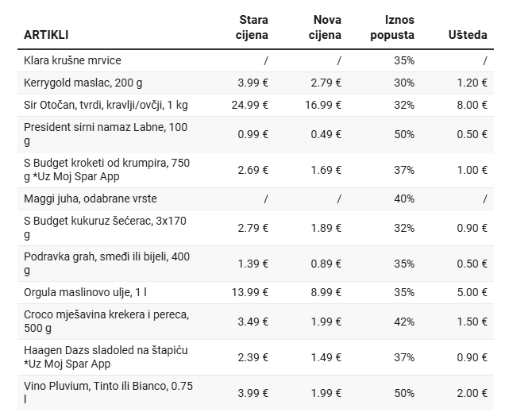Click Orgula maslinovo ulje, 1 l
Screen dimensions: 505x420
(85, 292)
